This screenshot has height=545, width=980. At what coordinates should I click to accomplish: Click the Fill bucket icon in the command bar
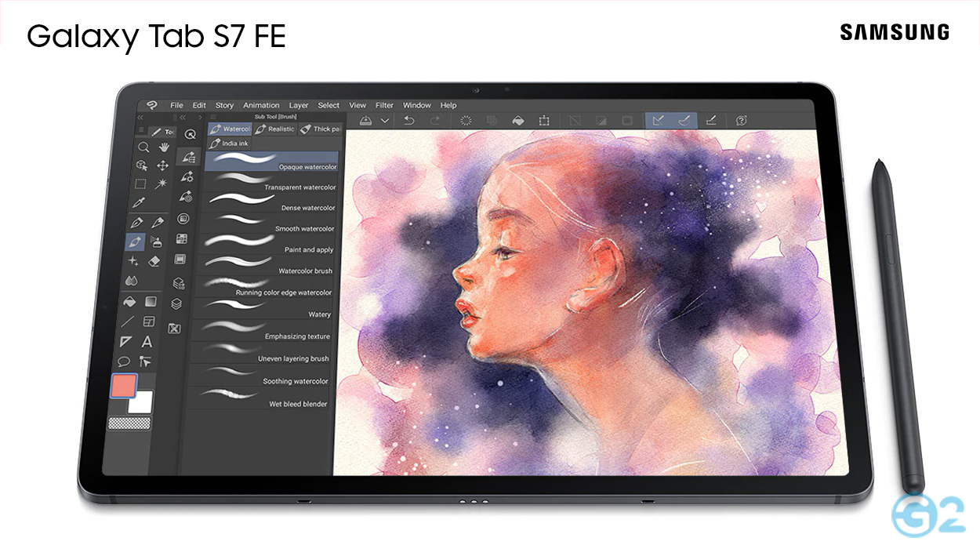[519, 120]
